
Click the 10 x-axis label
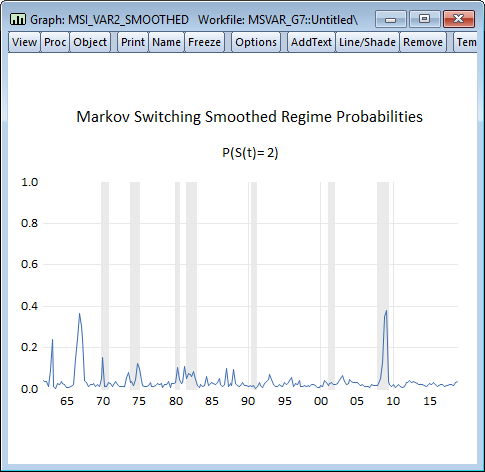(393, 401)
